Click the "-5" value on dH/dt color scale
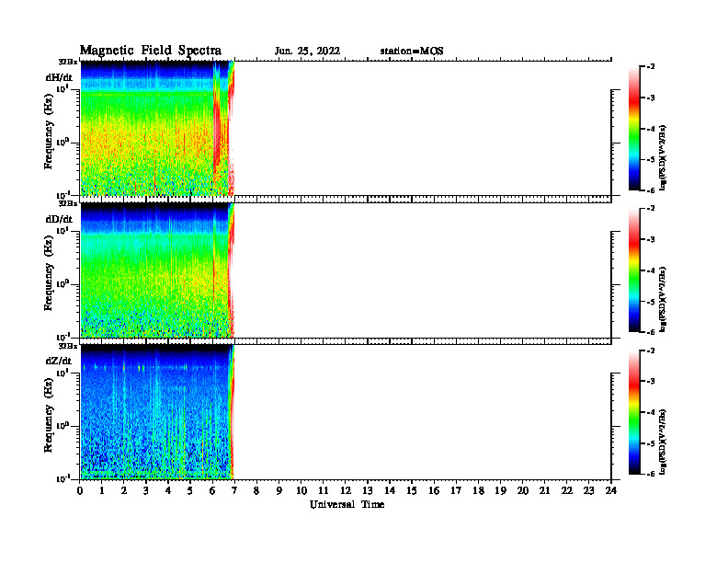Viewport: 728px width, 563px height. point(651,159)
